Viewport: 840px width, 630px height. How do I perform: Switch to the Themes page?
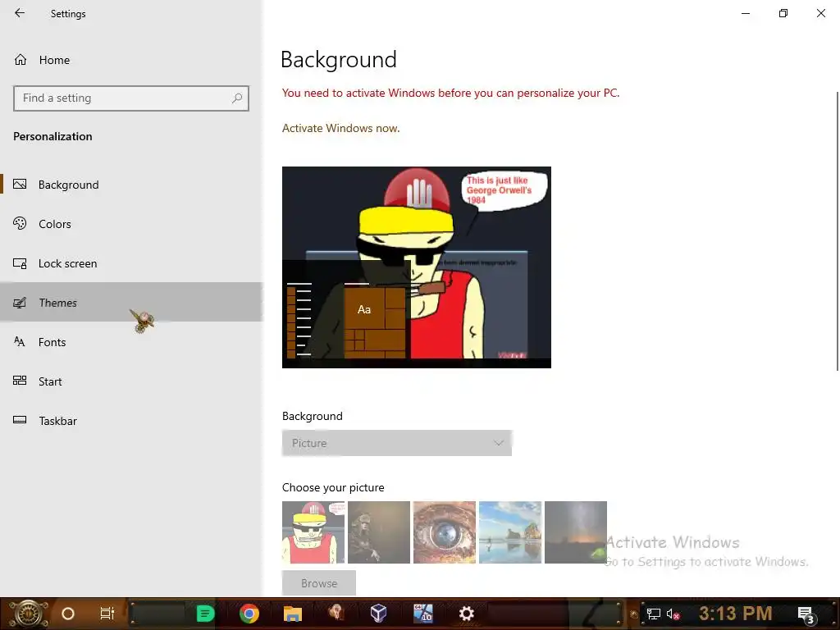coord(131,302)
